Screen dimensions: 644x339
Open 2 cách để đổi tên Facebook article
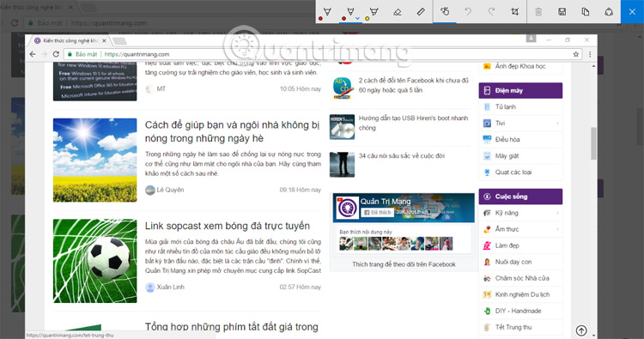point(413,85)
